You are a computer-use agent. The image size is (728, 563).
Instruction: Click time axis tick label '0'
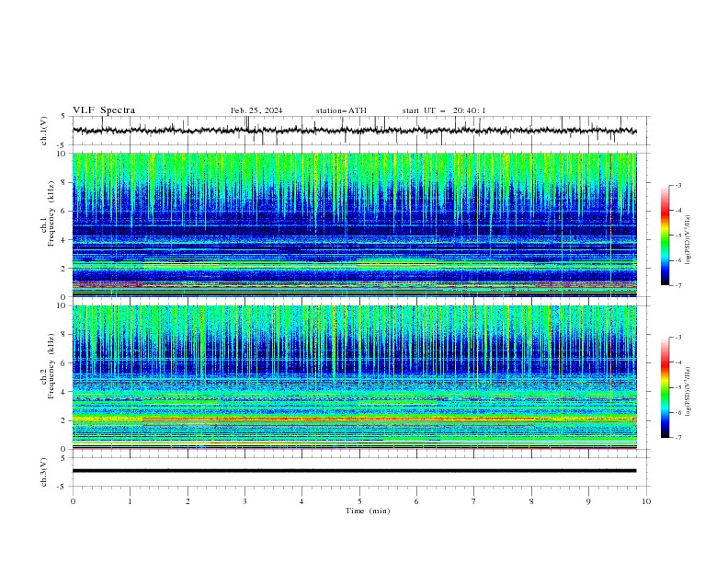[x=73, y=501]
